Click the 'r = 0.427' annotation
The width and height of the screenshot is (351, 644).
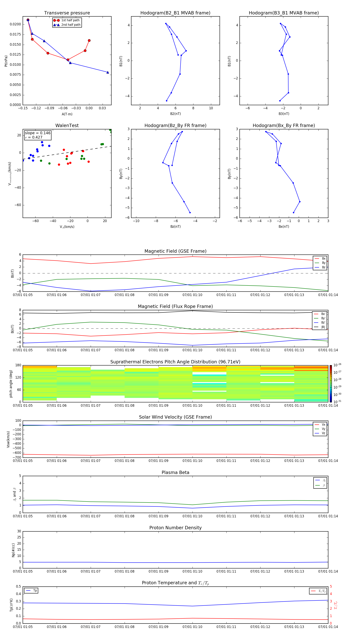[34, 137]
